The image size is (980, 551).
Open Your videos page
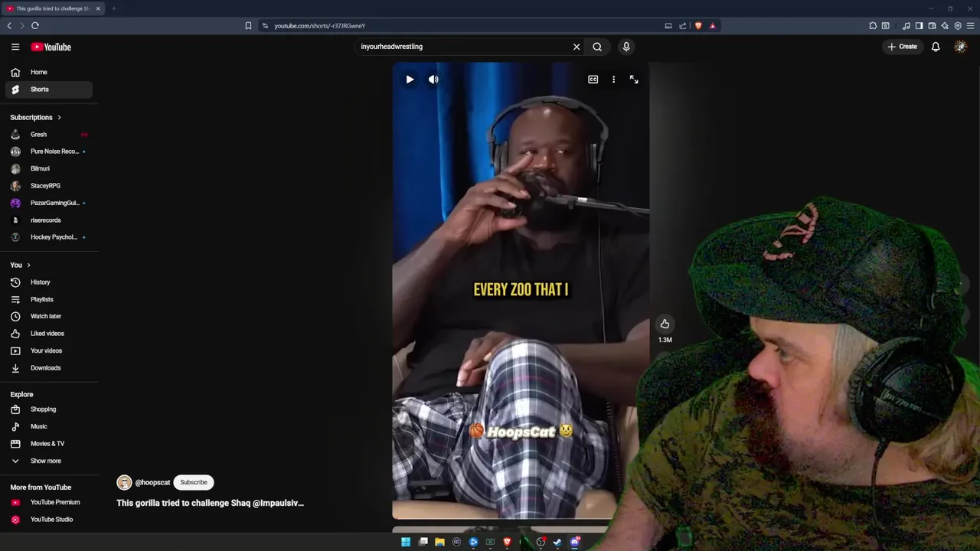(49, 350)
